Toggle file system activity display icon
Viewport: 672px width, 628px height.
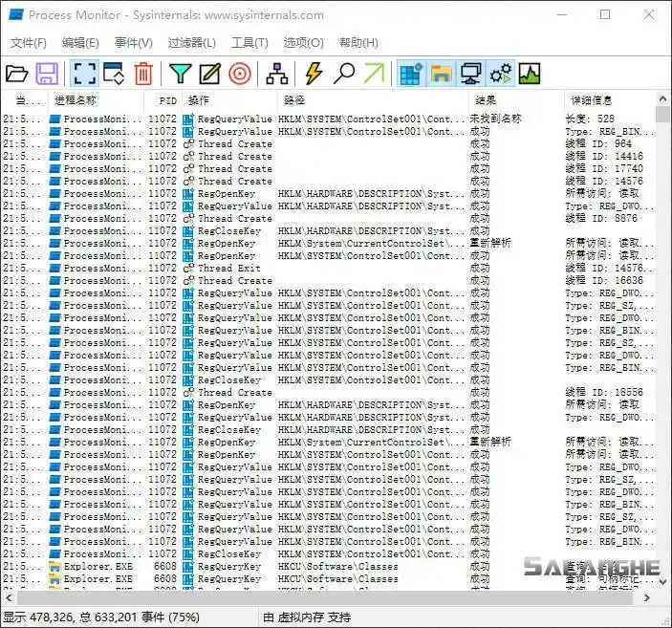pos(441,74)
